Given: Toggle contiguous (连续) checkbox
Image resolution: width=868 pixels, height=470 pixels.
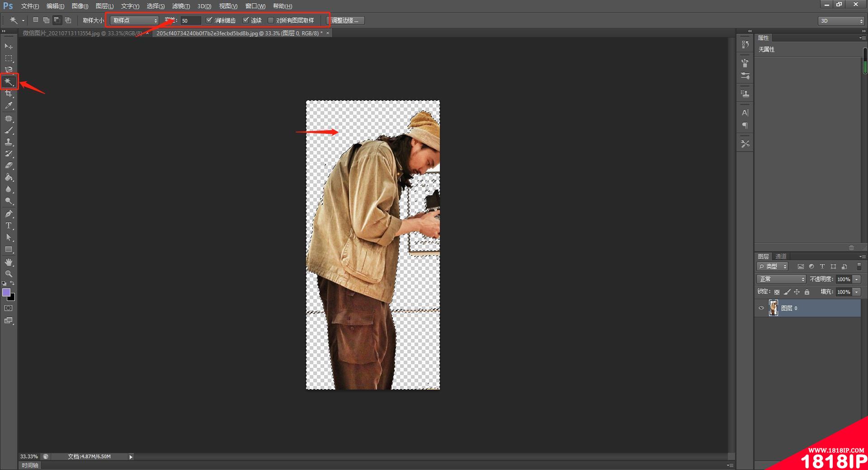Looking at the screenshot, I should coord(246,20).
